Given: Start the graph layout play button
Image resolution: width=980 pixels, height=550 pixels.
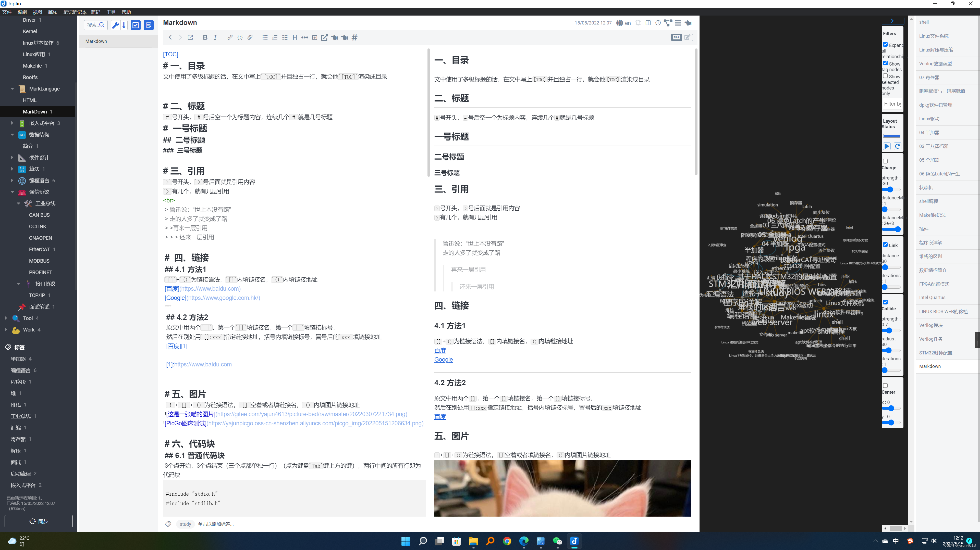Looking at the screenshot, I should (887, 146).
